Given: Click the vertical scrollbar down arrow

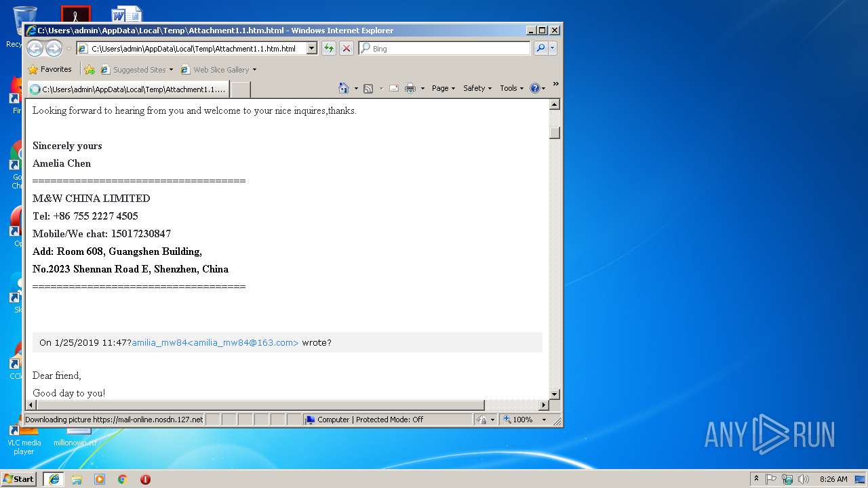Looking at the screenshot, I should pyautogui.click(x=555, y=394).
